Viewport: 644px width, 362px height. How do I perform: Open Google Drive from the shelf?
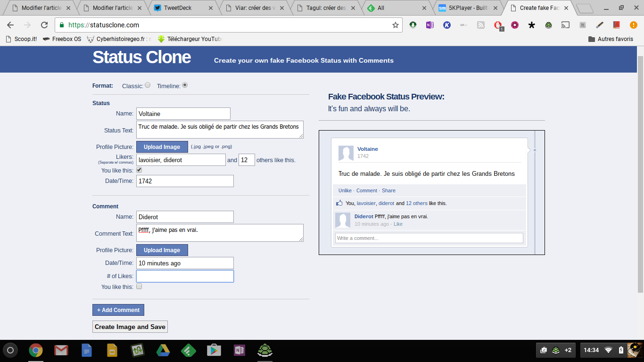pyautogui.click(x=163, y=350)
